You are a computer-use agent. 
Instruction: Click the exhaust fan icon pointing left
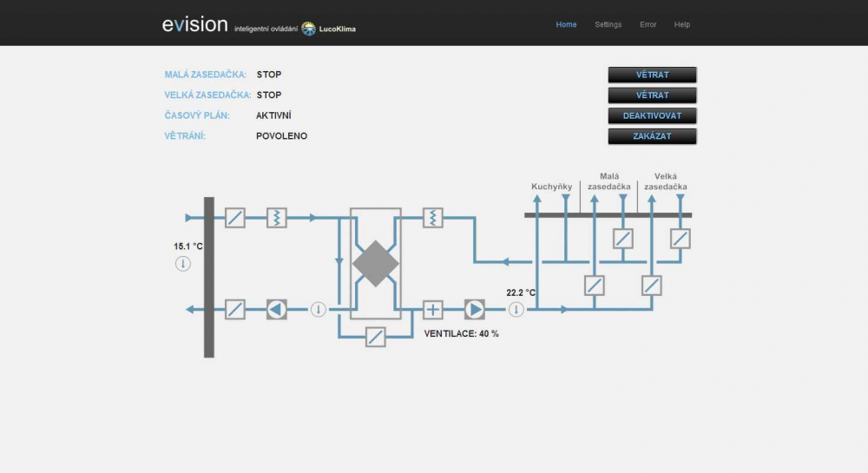[x=276, y=309]
